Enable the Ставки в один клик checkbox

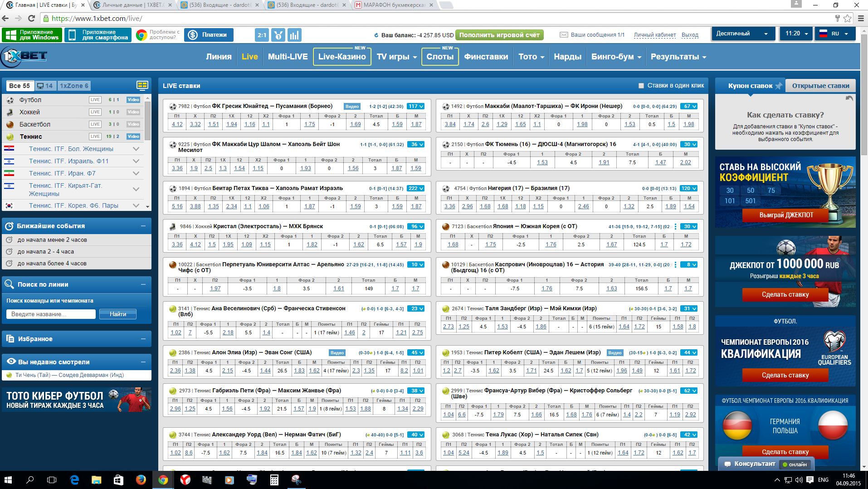pyautogui.click(x=641, y=86)
